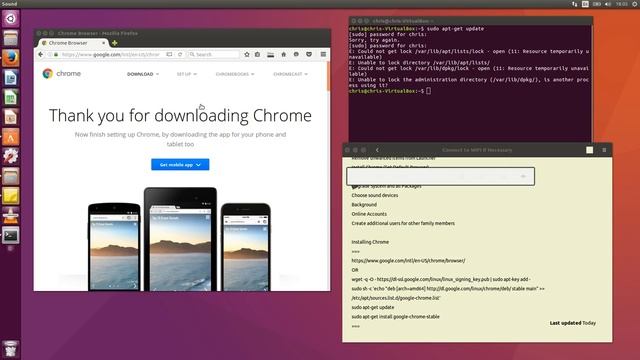Open the system gear menu

[x=635, y=4]
